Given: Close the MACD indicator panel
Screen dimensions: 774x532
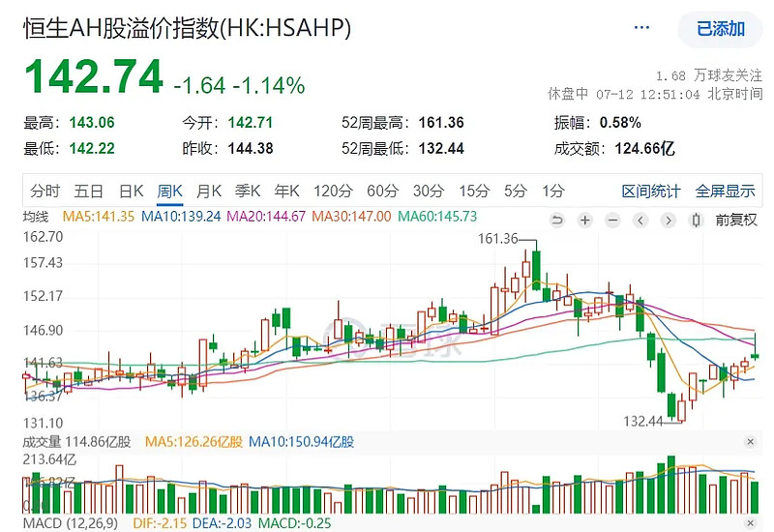Looking at the screenshot, I should point(751,523).
